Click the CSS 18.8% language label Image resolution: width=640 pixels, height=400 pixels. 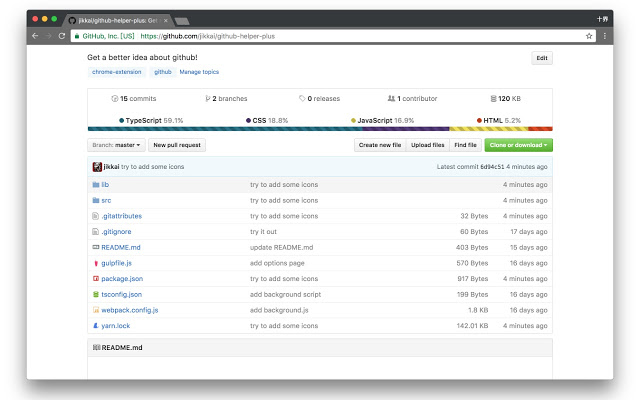(267, 120)
